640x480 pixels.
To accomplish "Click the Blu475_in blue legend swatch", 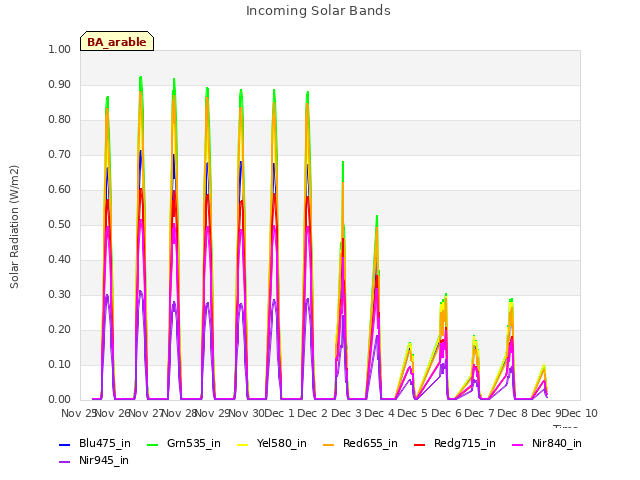I will click(x=65, y=444).
